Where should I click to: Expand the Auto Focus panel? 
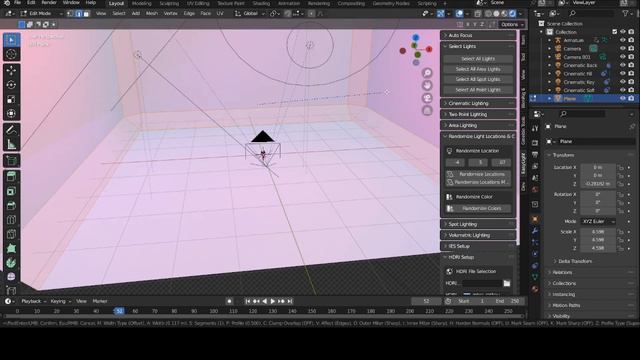click(478, 36)
